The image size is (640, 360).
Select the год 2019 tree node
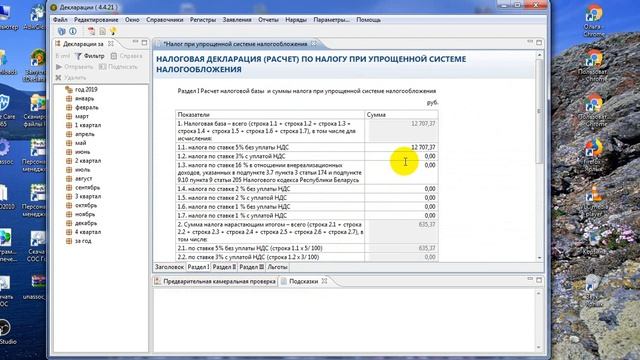(86, 89)
